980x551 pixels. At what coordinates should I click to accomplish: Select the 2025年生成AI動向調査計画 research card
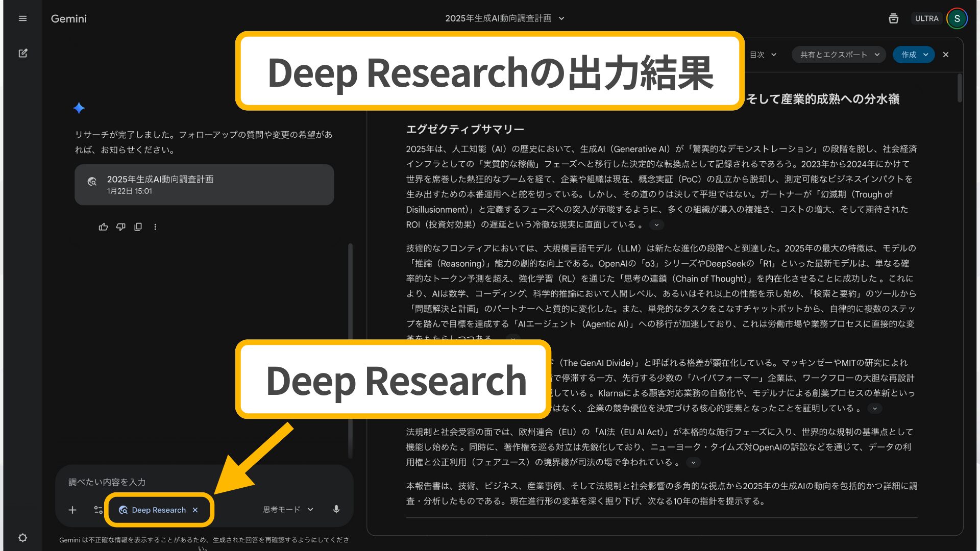(204, 185)
